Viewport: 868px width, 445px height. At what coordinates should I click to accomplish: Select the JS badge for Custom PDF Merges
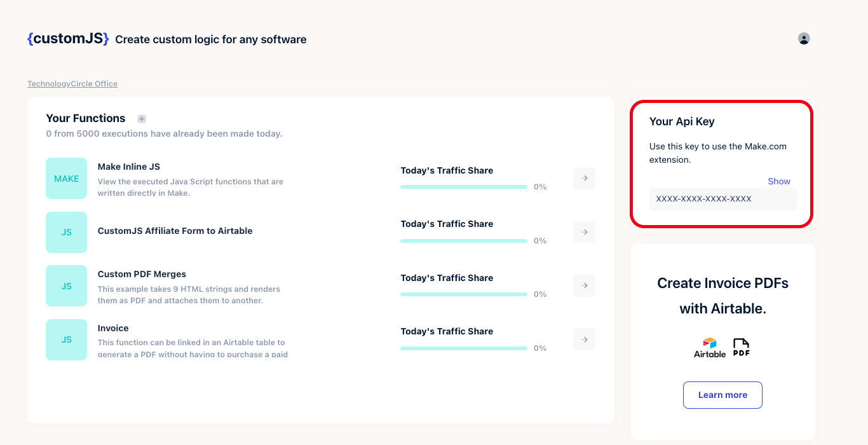[x=67, y=286]
